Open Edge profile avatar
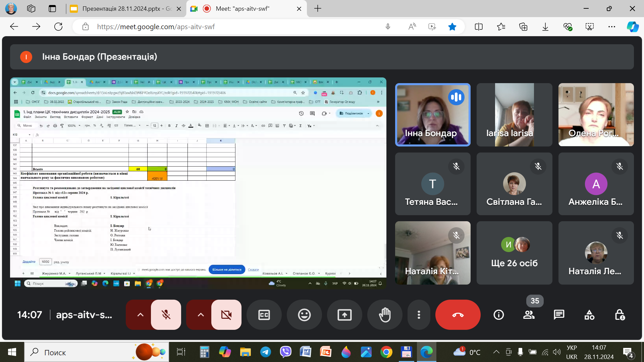 pos(11,9)
